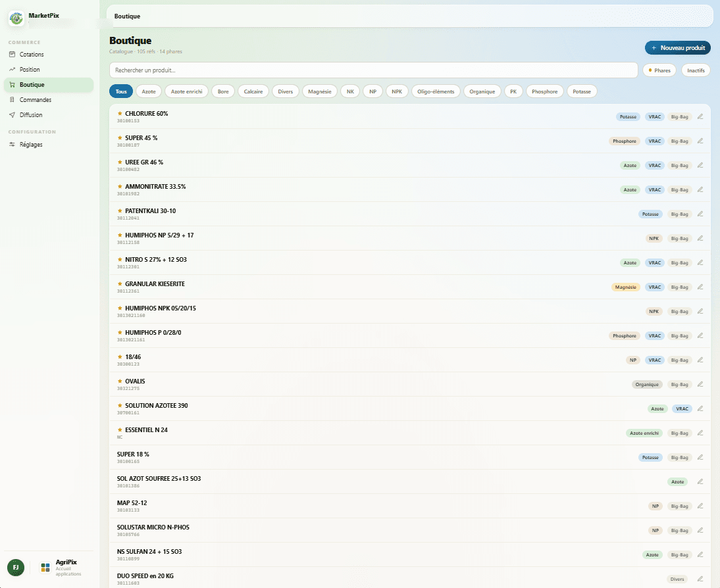Click the edit pencil for SUPER 45 %

tap(700, 141)
